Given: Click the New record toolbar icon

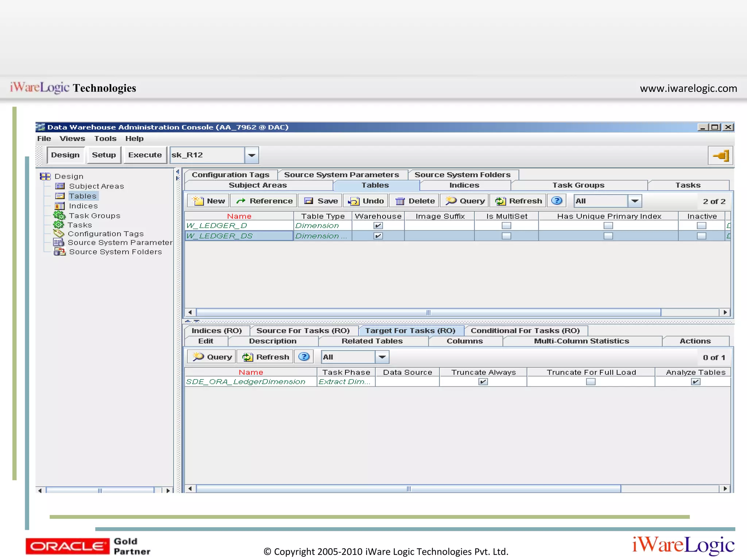Looking at the screenshot, I should pyautogui.click(x=198, y=201).
